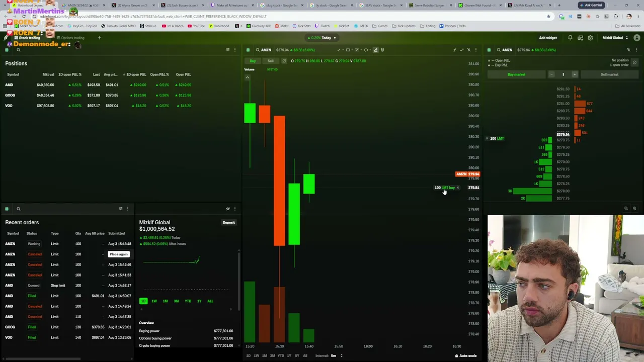Cancel the 100 LMT order in ladder
Viewport: 644px width, 362px height.
tap(487, 138)
